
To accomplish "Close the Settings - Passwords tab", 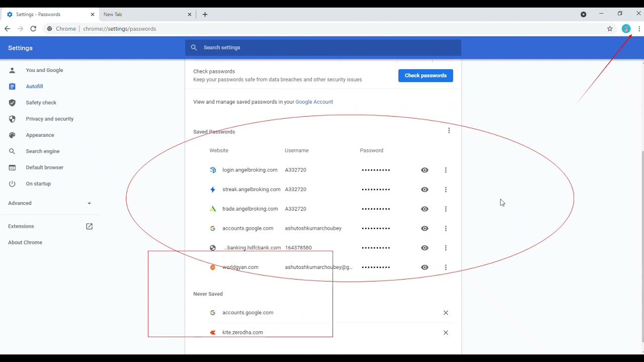I will [92, 15].
